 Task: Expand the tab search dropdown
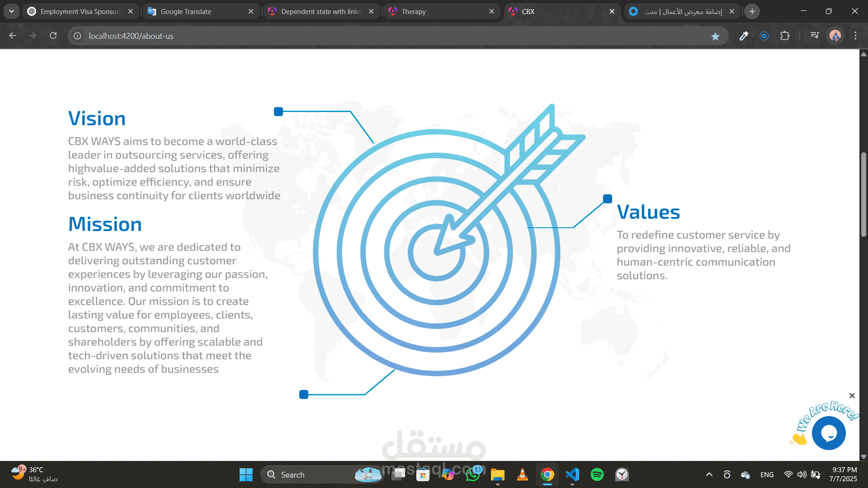pos(11,11)
